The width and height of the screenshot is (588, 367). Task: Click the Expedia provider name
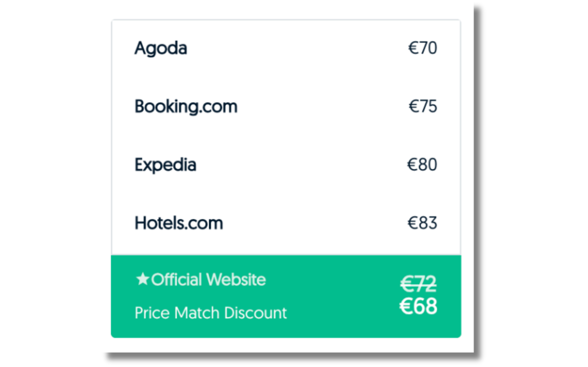[x=165, y=165]
